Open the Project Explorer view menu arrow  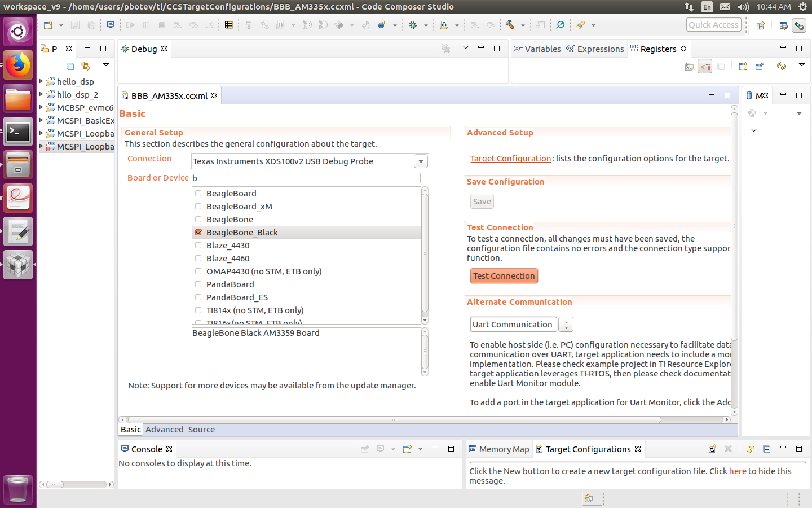coord(105,65)
